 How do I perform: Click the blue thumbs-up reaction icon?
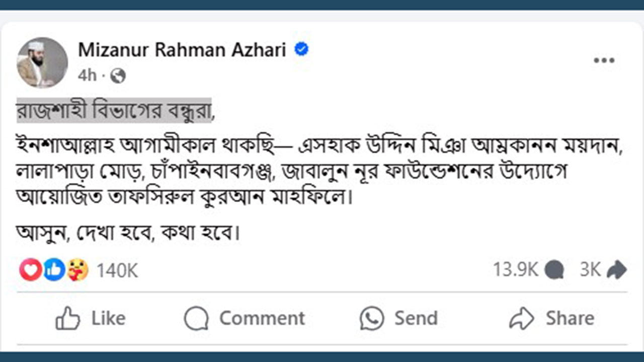pos(54,270)
